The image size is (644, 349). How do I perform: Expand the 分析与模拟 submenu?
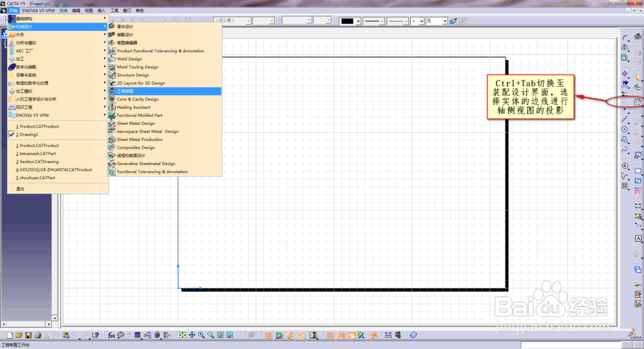click(x=57, y=42)
